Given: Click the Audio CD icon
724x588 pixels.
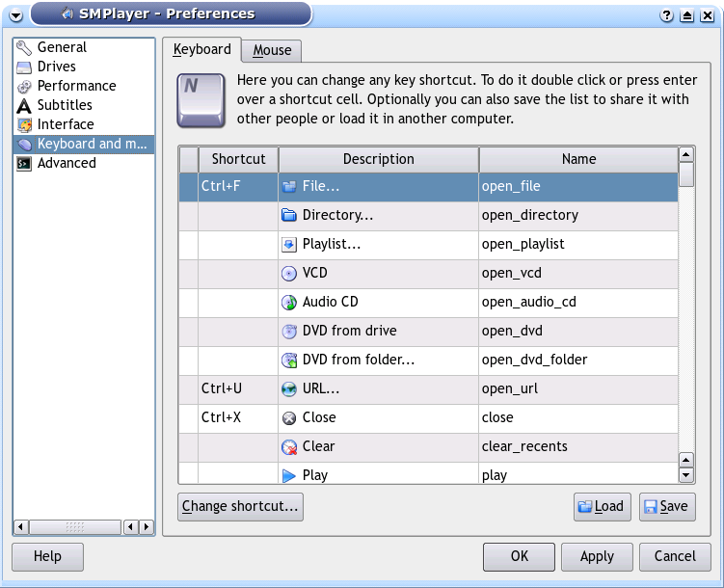Looking at the screenshot, I should 289,303.
